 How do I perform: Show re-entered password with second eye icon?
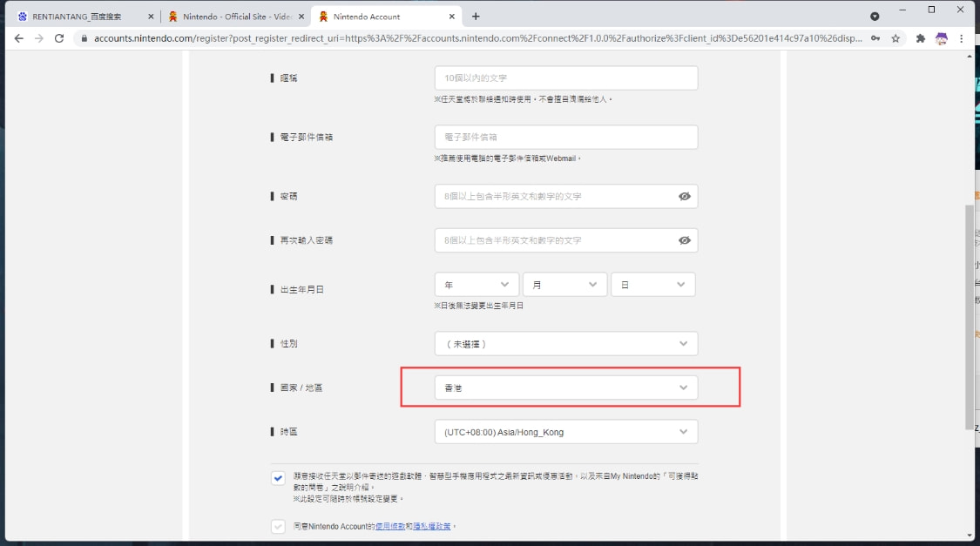tap(685, 240)
